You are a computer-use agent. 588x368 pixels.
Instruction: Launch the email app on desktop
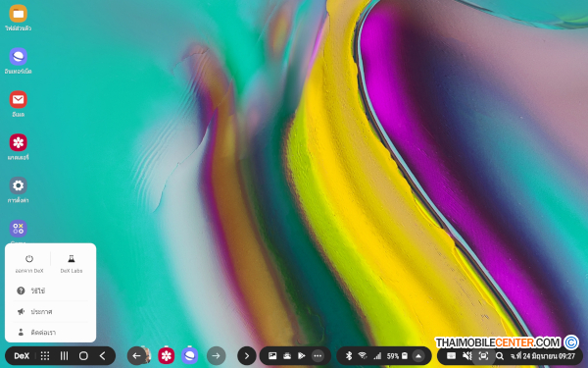point(18,104)
